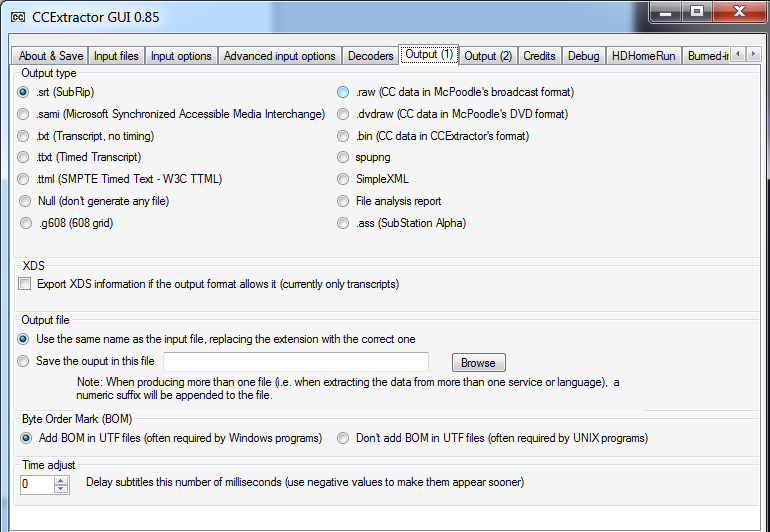Maximize the CCExtractor GUI window

(697, 12)
